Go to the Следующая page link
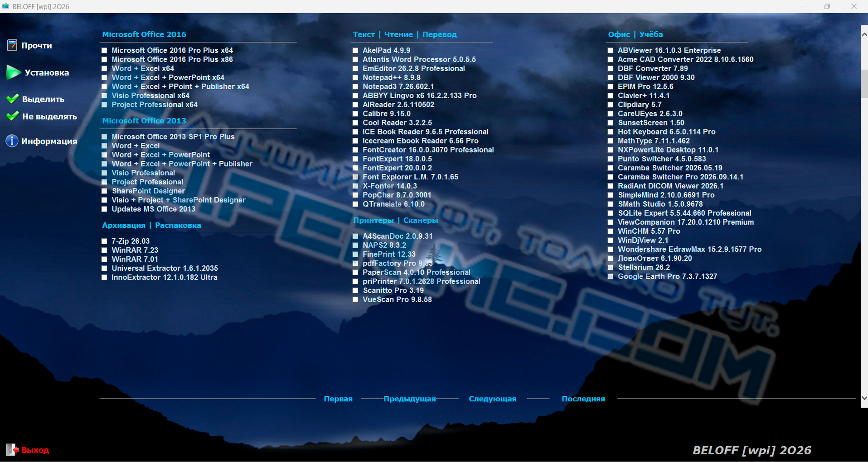Image resolution: width=868 pixels, height=462 pixels. [x=493, y=399]
